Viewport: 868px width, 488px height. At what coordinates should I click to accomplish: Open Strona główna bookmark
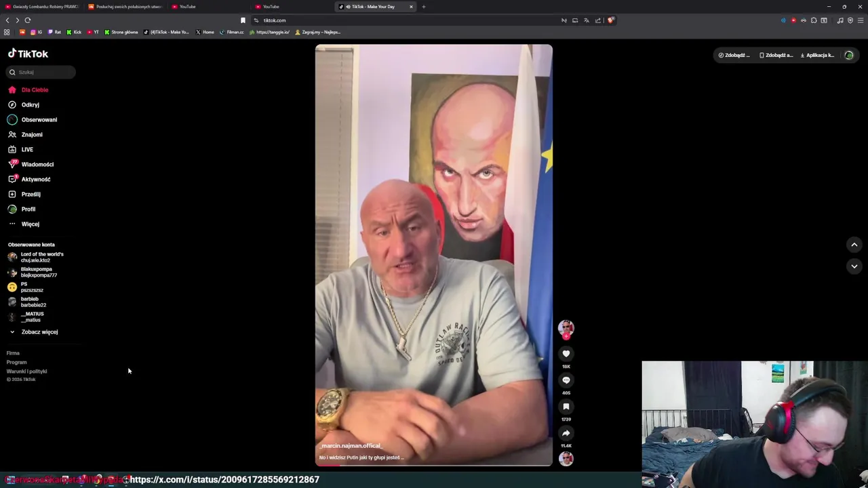121,32
